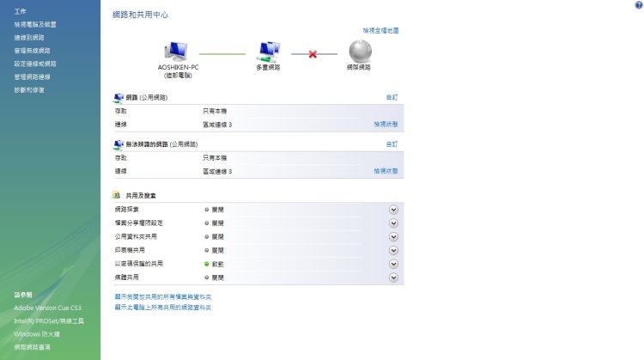Open 檢視電腦及裝置 in the sidebar
Viewport: 644px width, 360px height.
[35, 25]
